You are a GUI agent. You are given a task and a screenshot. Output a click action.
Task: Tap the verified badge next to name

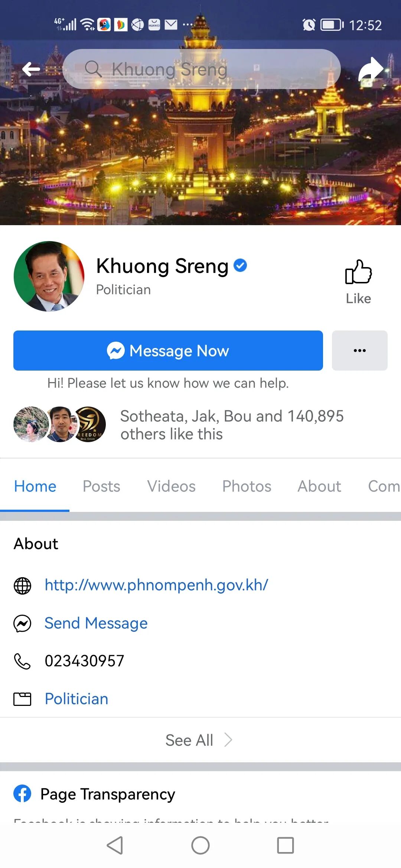[x=240, y=266]
